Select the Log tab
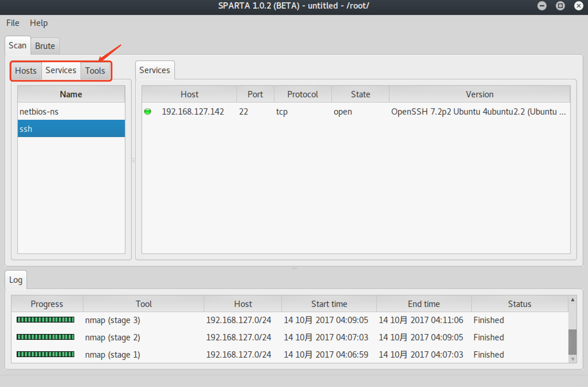588x387 pixels. (16, 280)
